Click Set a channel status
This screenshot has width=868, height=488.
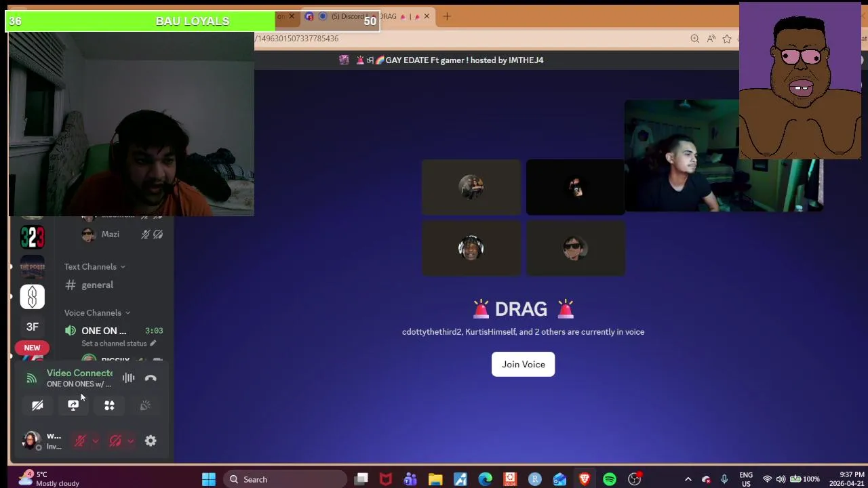point(119,344)
